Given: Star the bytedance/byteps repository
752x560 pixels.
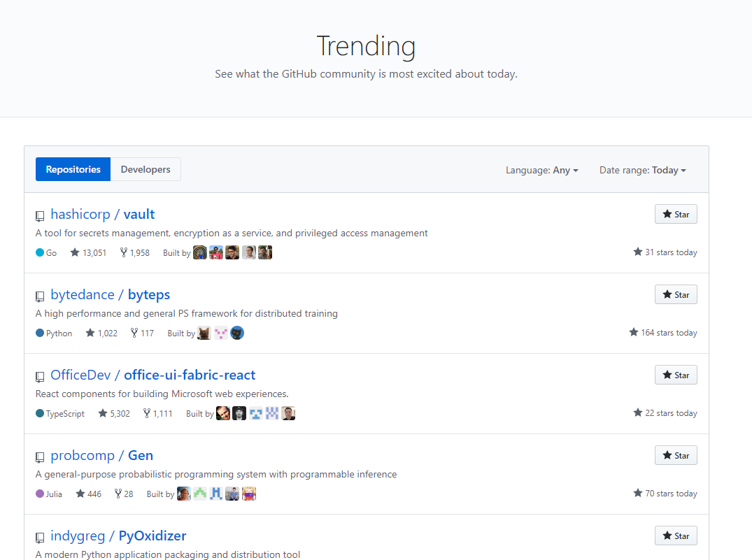Looking at the screenshot, I should click(x=676, y=295).
